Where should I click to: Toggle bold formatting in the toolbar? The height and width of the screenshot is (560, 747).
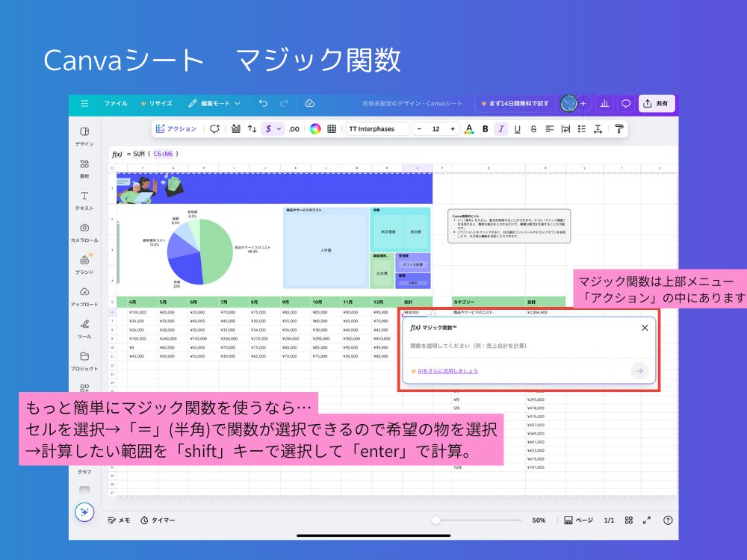pos(483,128)
